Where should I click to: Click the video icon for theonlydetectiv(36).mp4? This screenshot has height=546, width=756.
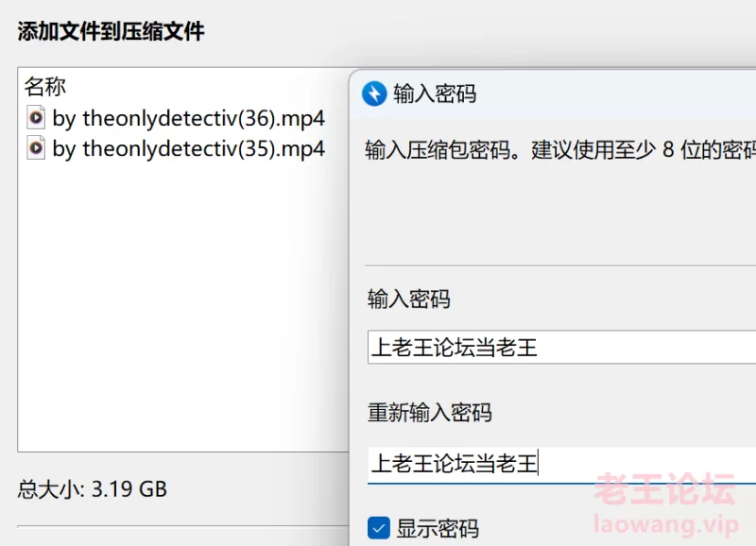[36, 117]
